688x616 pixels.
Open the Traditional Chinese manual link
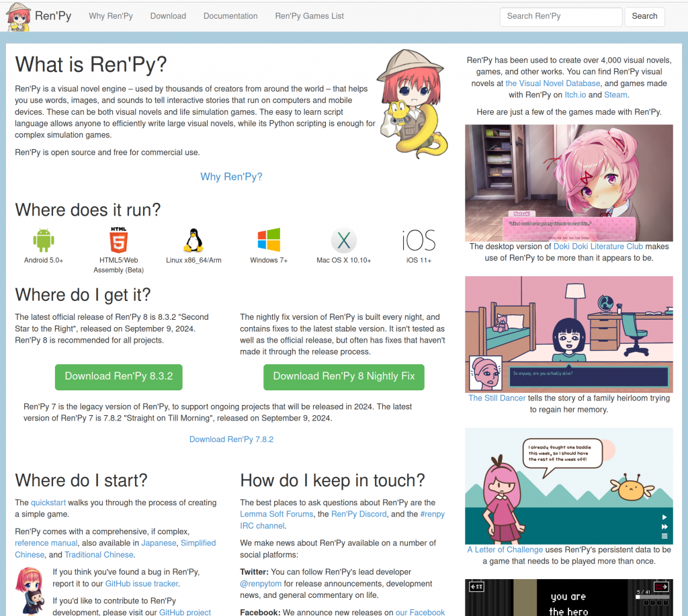[x=99, y=555]
